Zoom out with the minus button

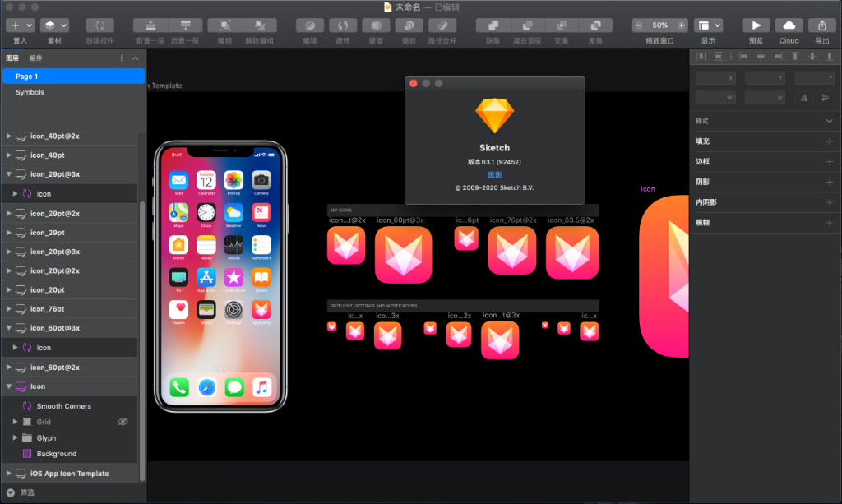[638, 25]
